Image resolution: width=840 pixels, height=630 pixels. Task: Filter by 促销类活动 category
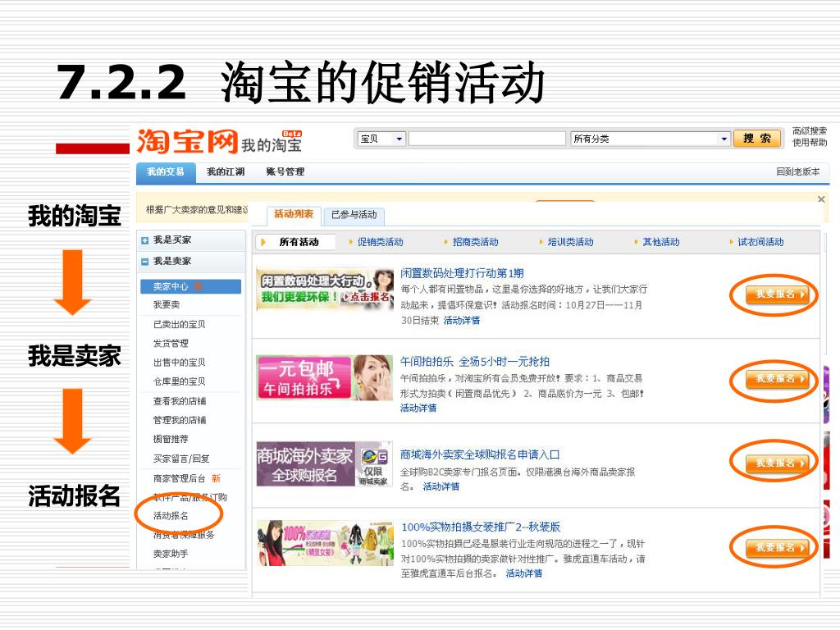click(381, 242)
